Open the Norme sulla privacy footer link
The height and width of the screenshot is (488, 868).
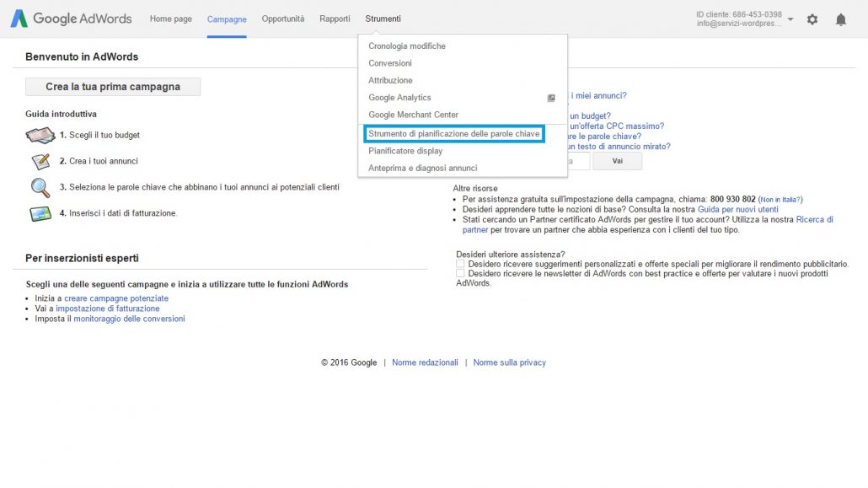point(510,362)
